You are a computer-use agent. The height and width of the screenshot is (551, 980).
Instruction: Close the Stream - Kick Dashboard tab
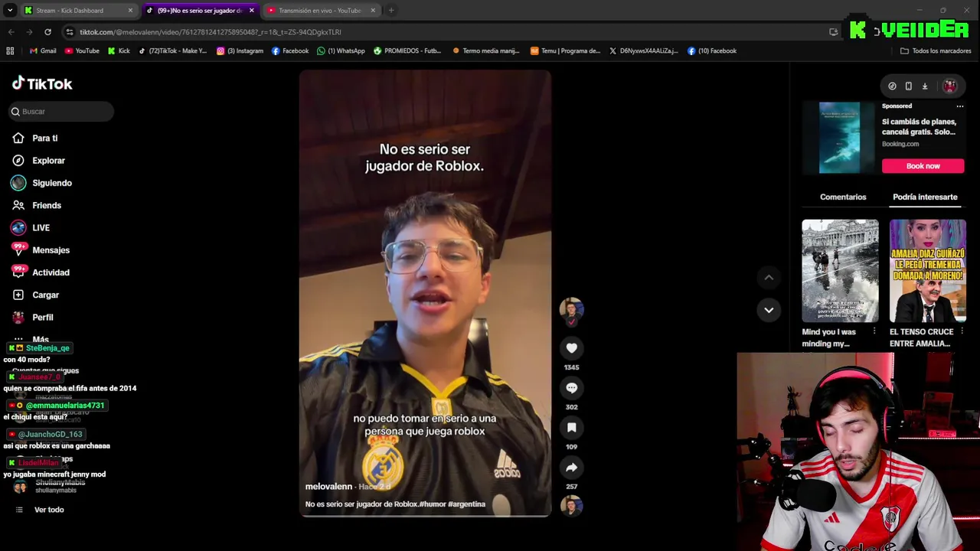(130, 11)
